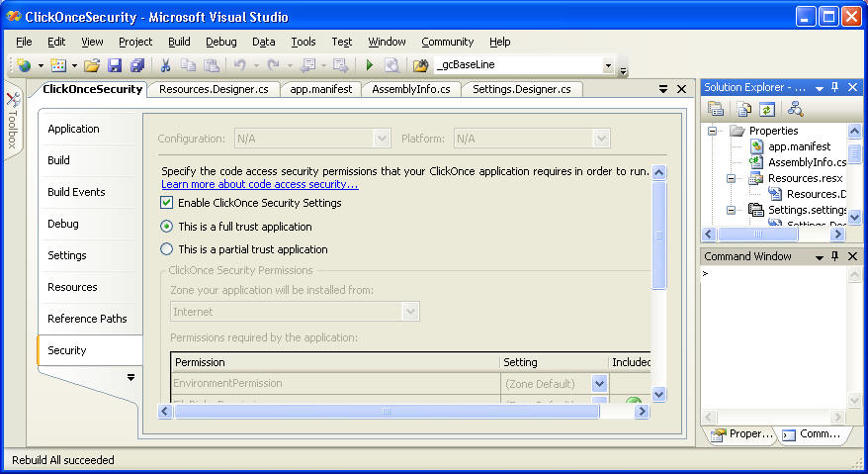Select app.manifest in Solution Explorer

(799, 146)
